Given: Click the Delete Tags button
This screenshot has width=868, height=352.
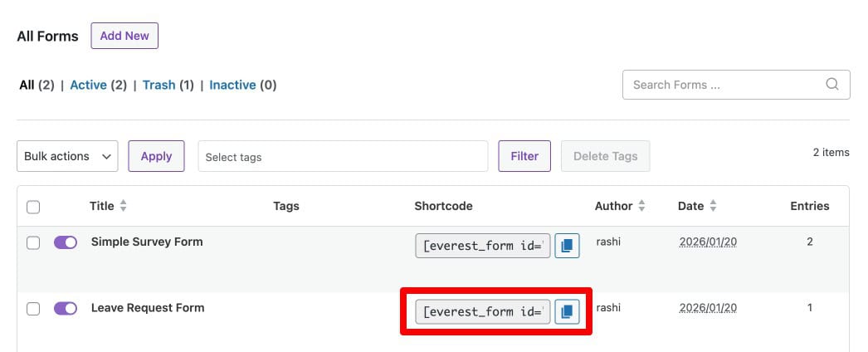Looking at the screenshot, I should coord(606,156).
